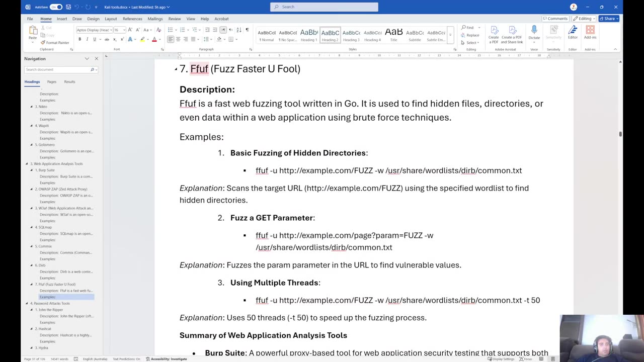The image size is (644, 362).
Task: Switch to Results tab in Navigation
Action: pos(69,81)
